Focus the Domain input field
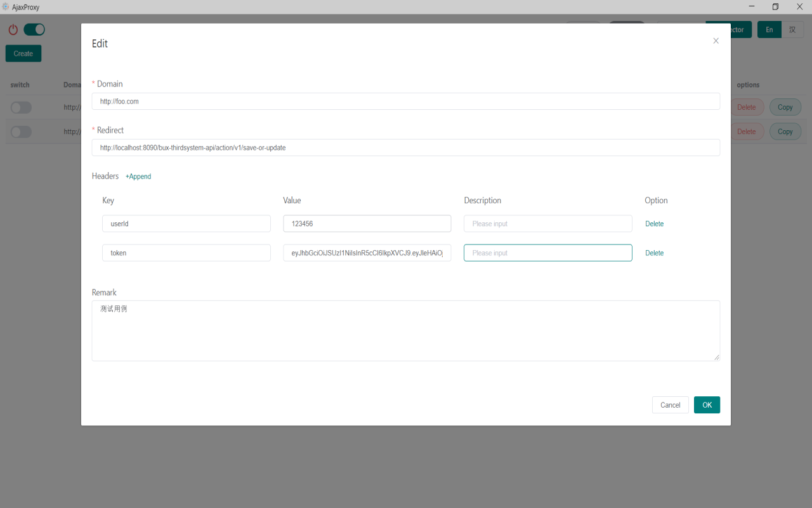812x508 pixels. click(x=406, y=101)
